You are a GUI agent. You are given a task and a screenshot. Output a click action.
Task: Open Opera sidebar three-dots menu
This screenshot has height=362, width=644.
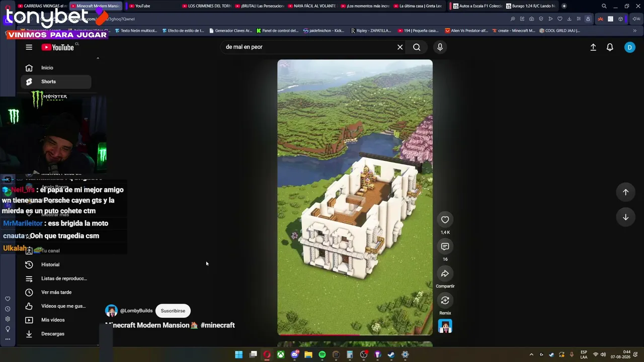[8, 339]
